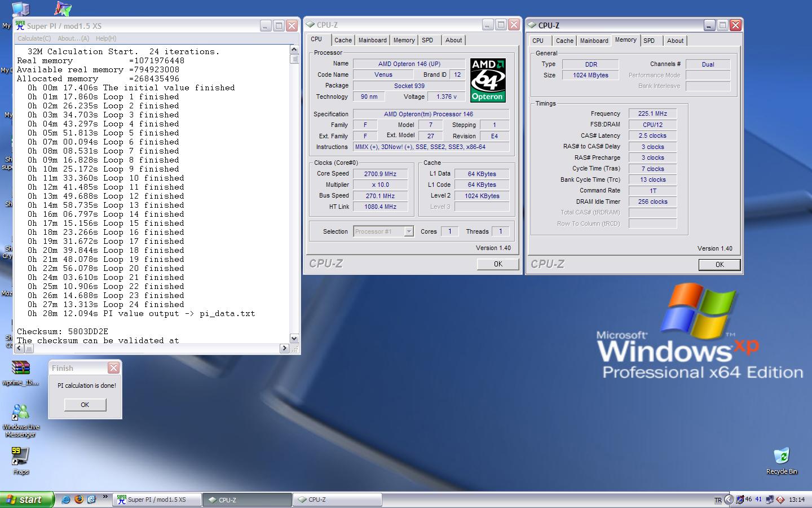812x508 pixels.
Task: Expand the Quick Launch overflow chevron
Action: tap(105, 497)
